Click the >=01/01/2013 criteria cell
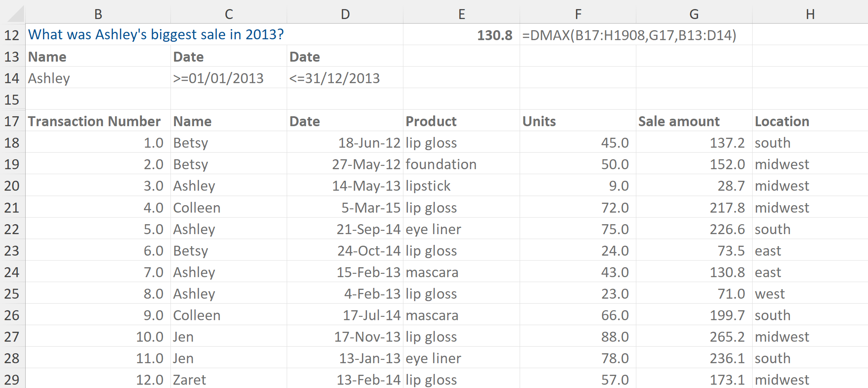 pos(228,78)
